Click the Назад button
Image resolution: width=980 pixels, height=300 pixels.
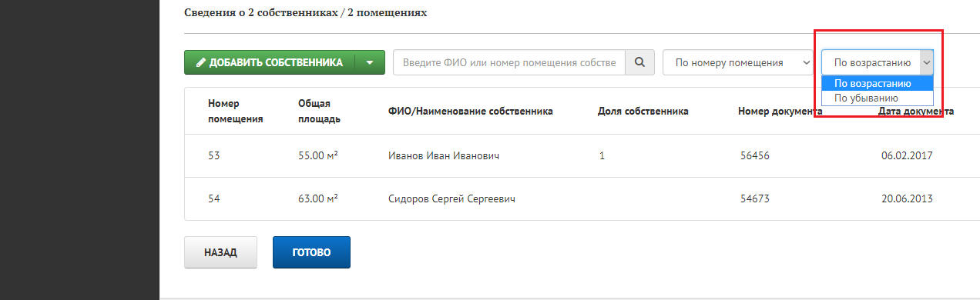tap(220, 252)
